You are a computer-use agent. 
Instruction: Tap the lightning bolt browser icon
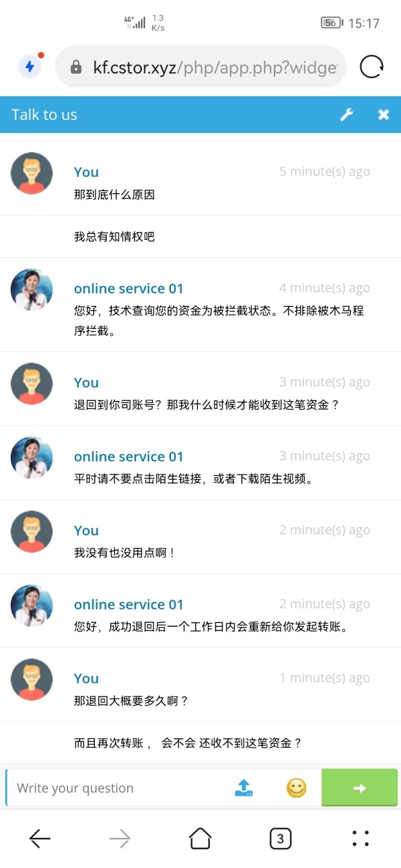[x=29, y=67]
